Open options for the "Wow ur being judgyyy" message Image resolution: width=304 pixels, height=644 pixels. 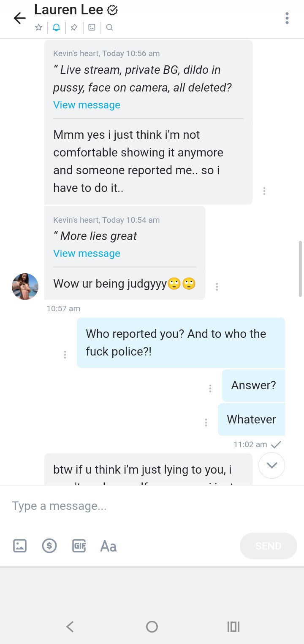(x=217, y=287)
